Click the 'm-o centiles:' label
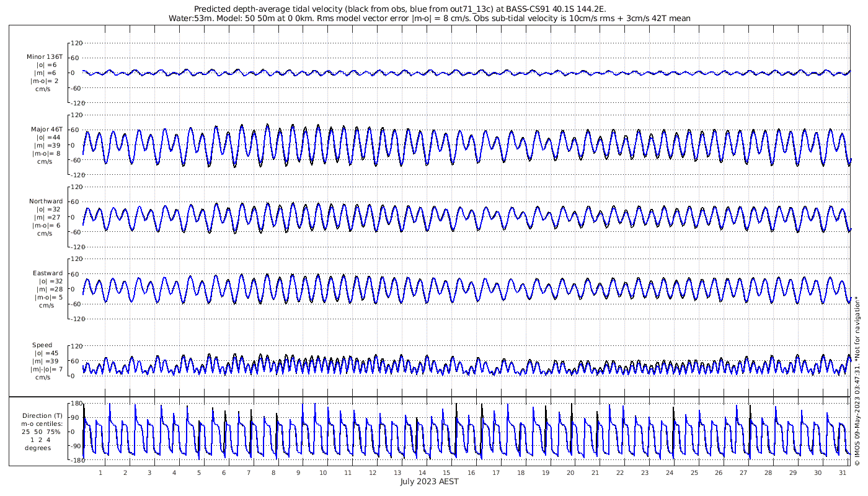868x496 pixels. (42, 424)
